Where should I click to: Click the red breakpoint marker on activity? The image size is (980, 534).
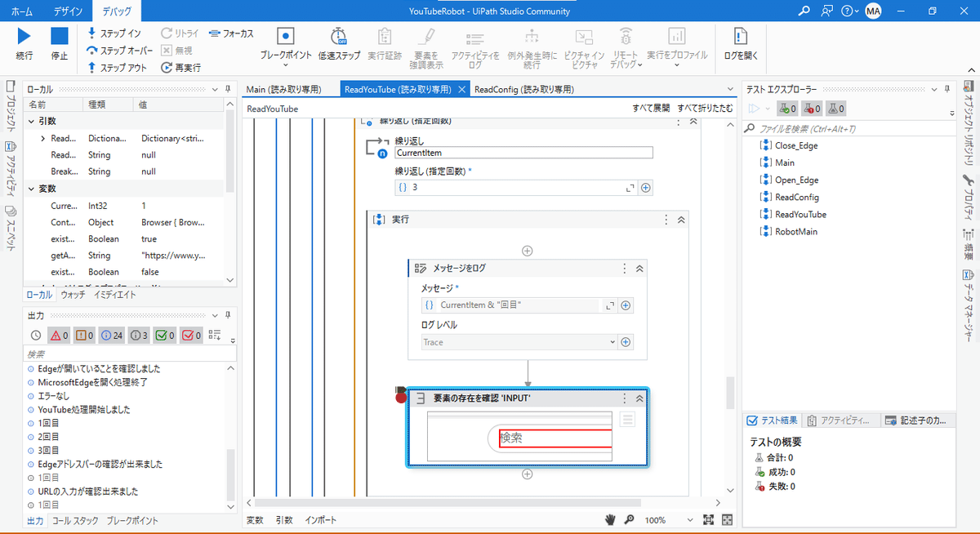400,398
